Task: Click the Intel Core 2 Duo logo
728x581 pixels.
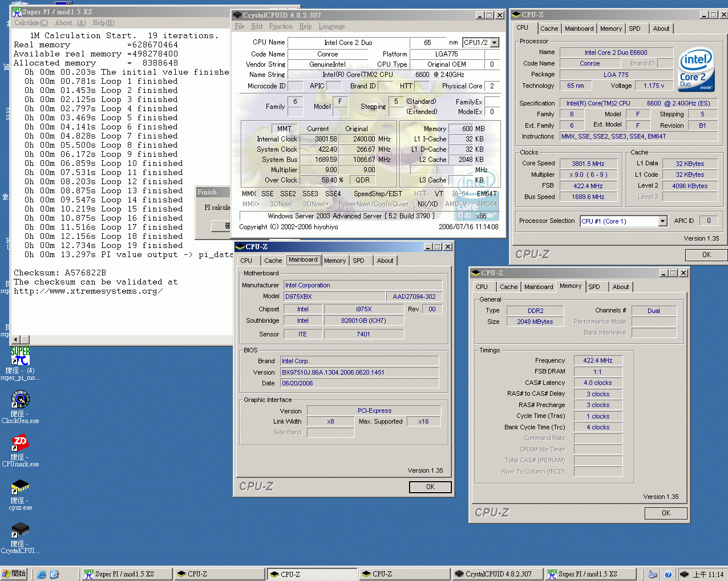Action: 696,70
